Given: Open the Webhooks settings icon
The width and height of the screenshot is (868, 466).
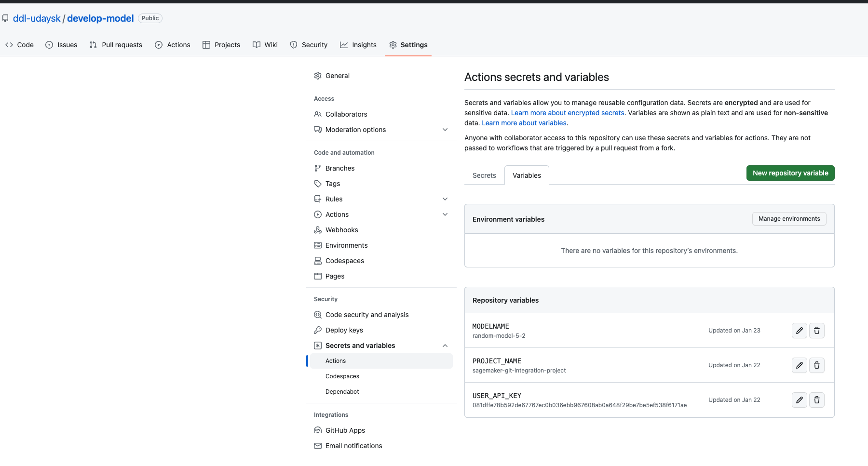Looking at the screenshot, I should [x=318, y=230].
